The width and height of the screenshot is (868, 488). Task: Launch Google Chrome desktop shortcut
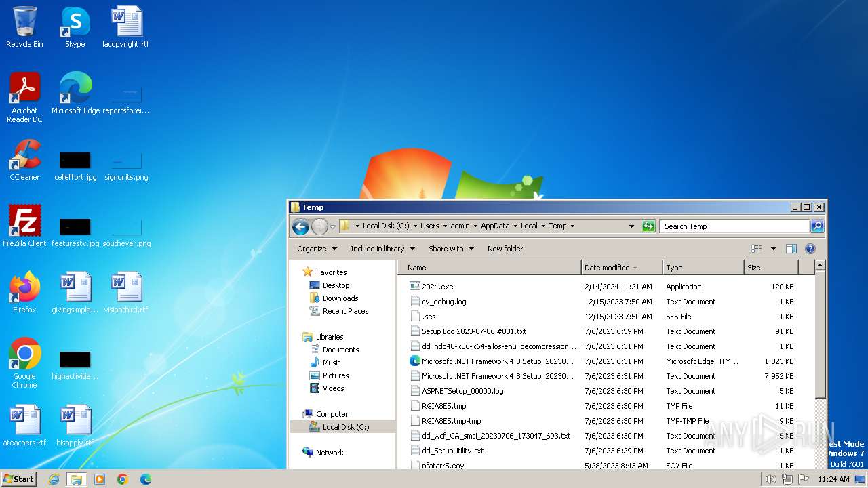24,363
